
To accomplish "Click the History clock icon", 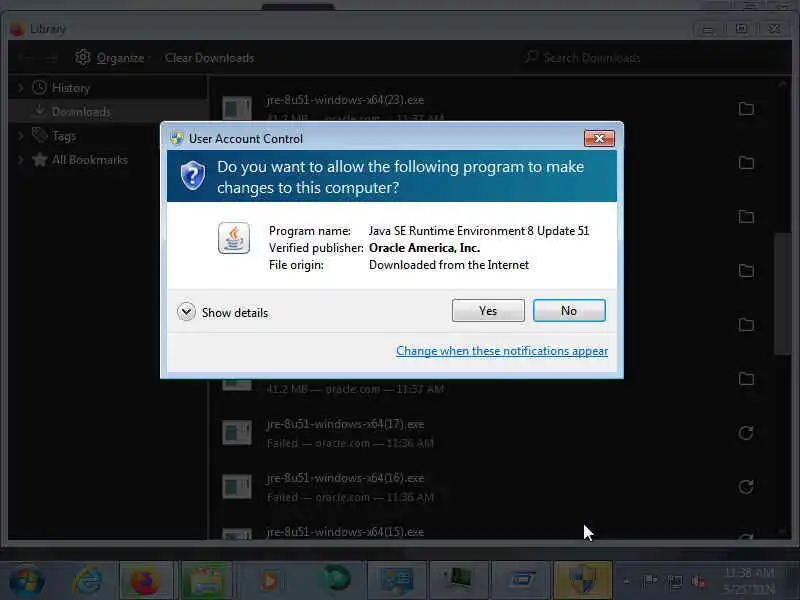I will click(x=39, y=88).
